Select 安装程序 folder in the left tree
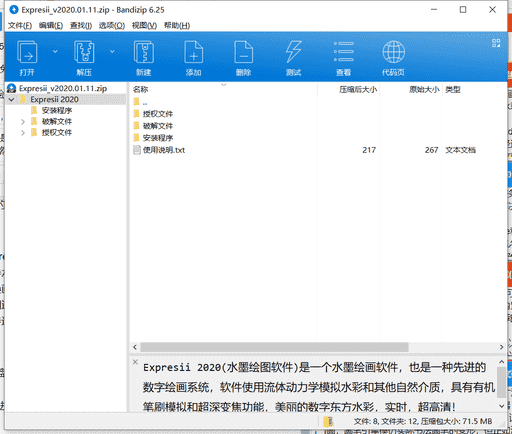The width and height of the screenshot is (512, 434). click(x=57, y=110)
